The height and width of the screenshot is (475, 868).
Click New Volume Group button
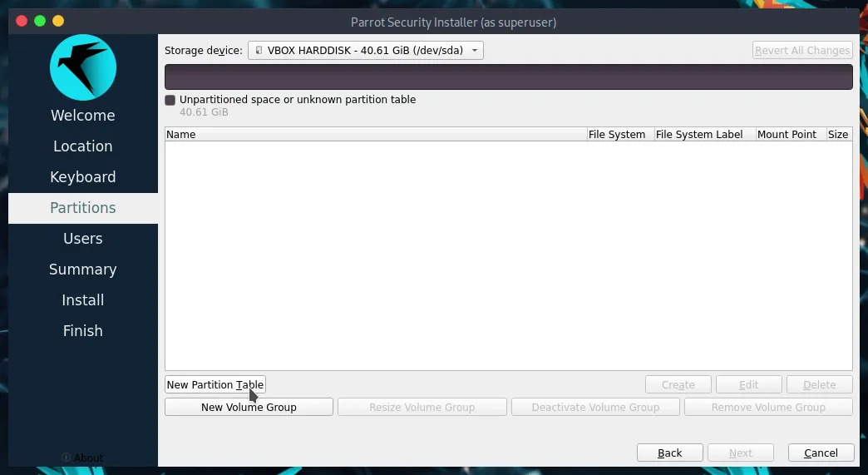tap(249, 407)
